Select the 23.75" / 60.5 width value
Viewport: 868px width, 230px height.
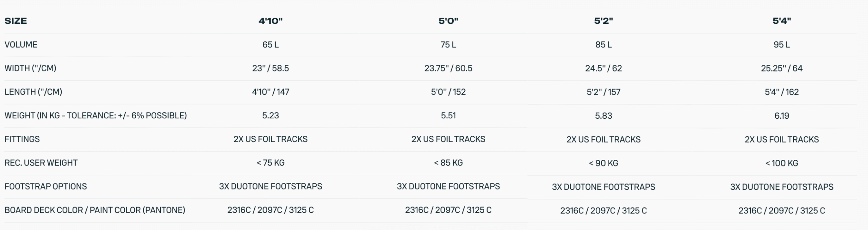click(x=448, y=68)
